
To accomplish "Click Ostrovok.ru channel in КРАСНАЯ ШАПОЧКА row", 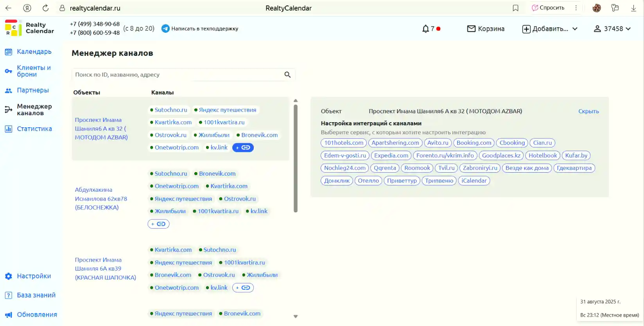I will click(217, 275).
